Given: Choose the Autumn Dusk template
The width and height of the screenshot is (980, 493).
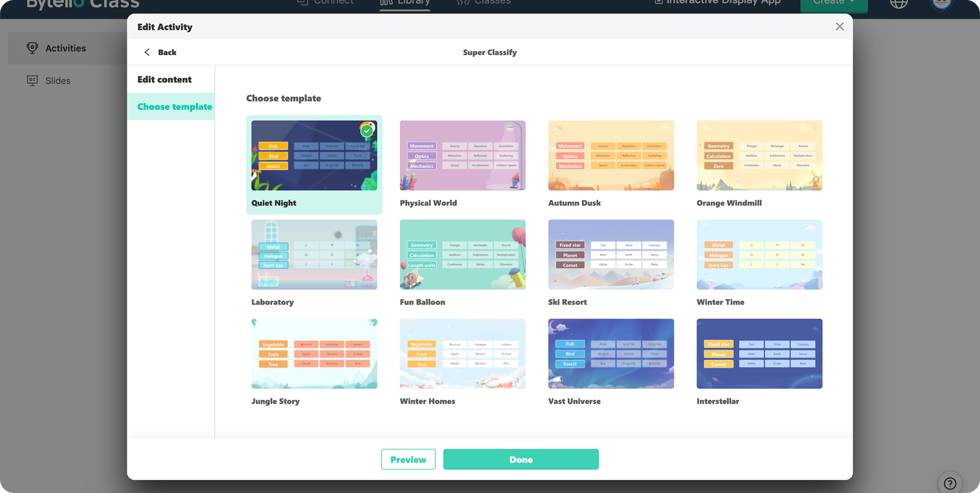Looking at the screenshot, I should click(611, 156).
